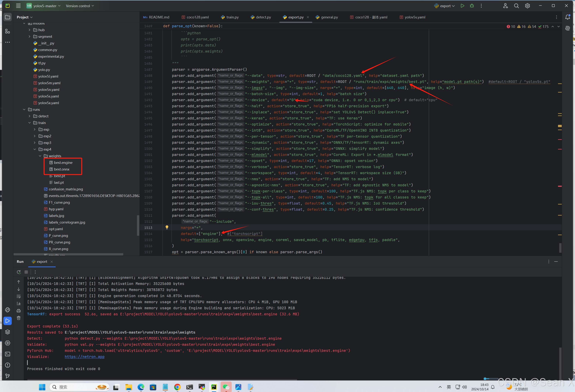Stop the running process
This screenshot has width=575, height=392.
pos(26,272)
